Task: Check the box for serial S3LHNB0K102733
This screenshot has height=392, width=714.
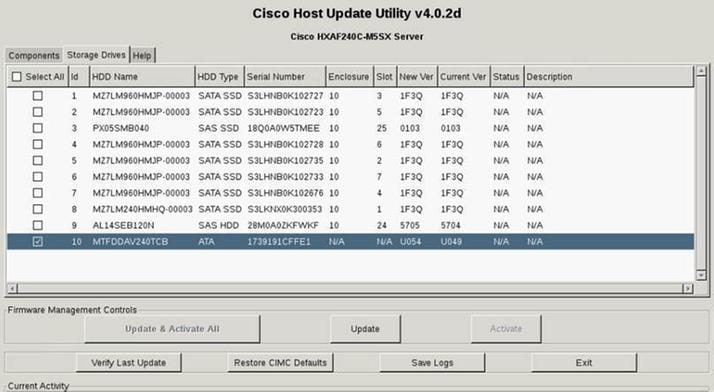Action: [38, 177]
